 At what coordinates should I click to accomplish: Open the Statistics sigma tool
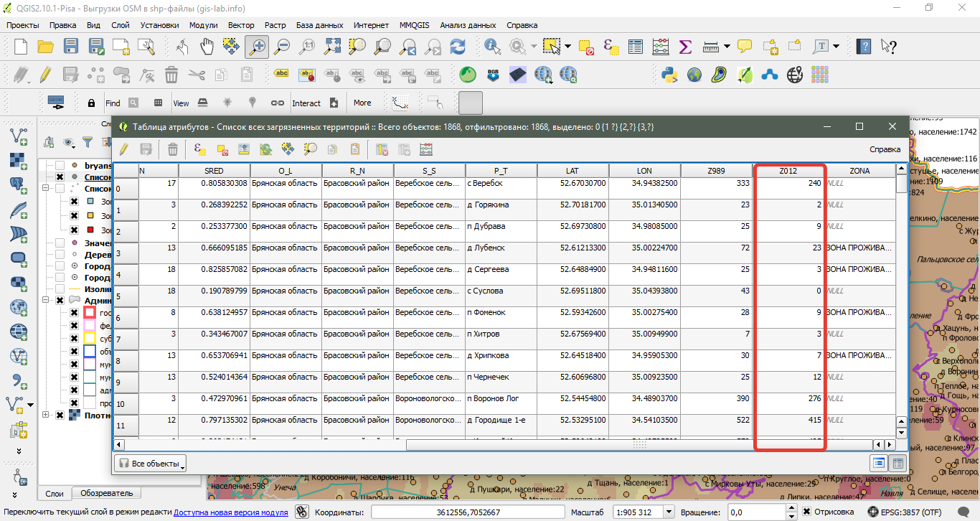click(685, 47)
